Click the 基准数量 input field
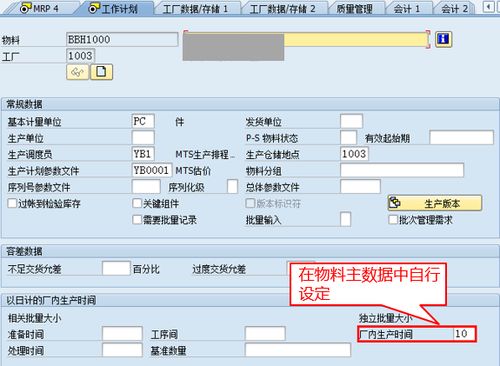500x366 pixels. (x=298, y=350)
